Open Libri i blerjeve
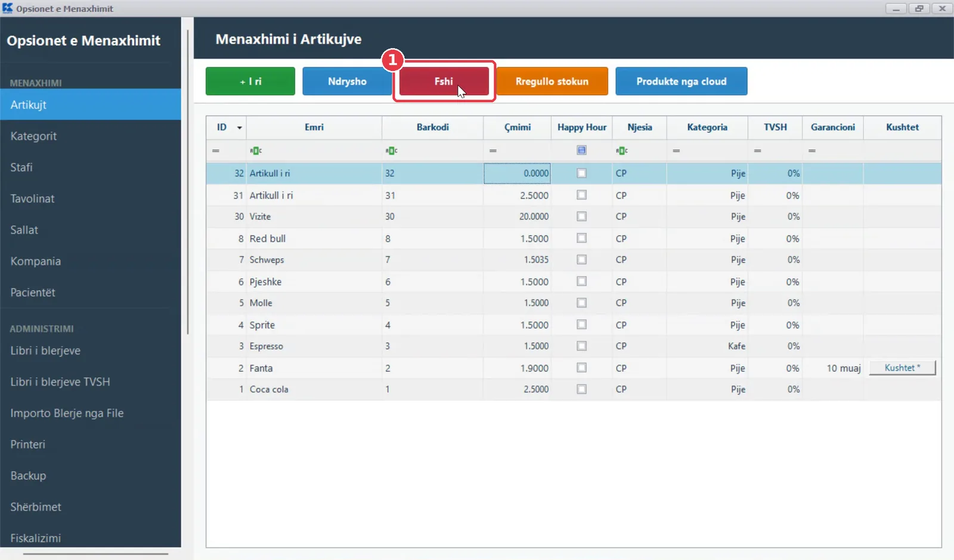This screenshot has width=954, height=560. click(91, 350)
